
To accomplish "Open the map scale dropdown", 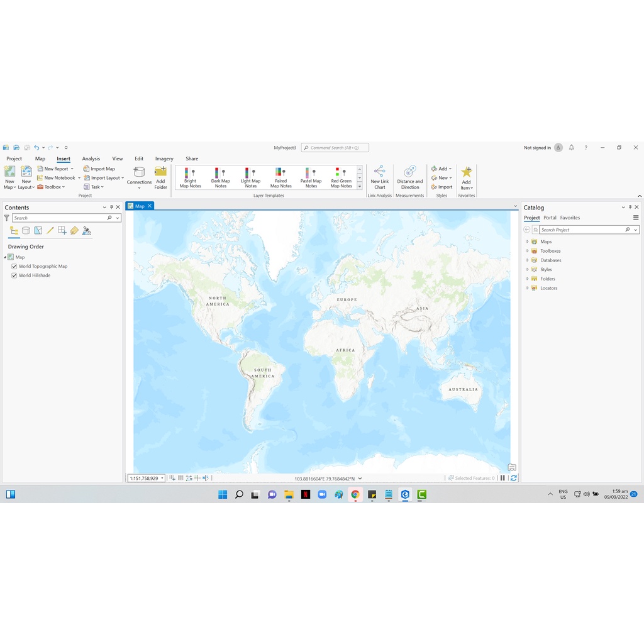I will pos(162,478).
